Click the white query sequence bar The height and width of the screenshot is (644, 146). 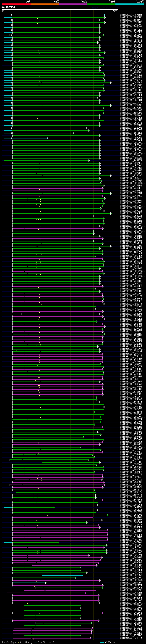coord(60,9)
